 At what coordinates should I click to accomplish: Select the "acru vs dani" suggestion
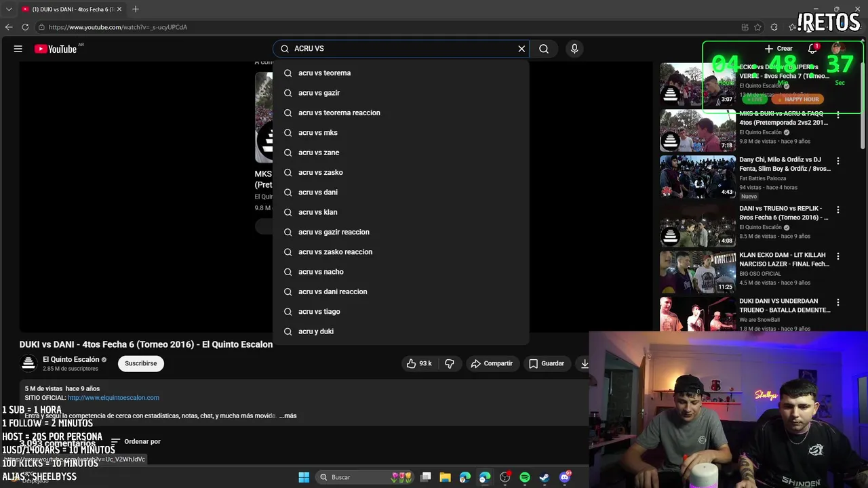(401, 192)
